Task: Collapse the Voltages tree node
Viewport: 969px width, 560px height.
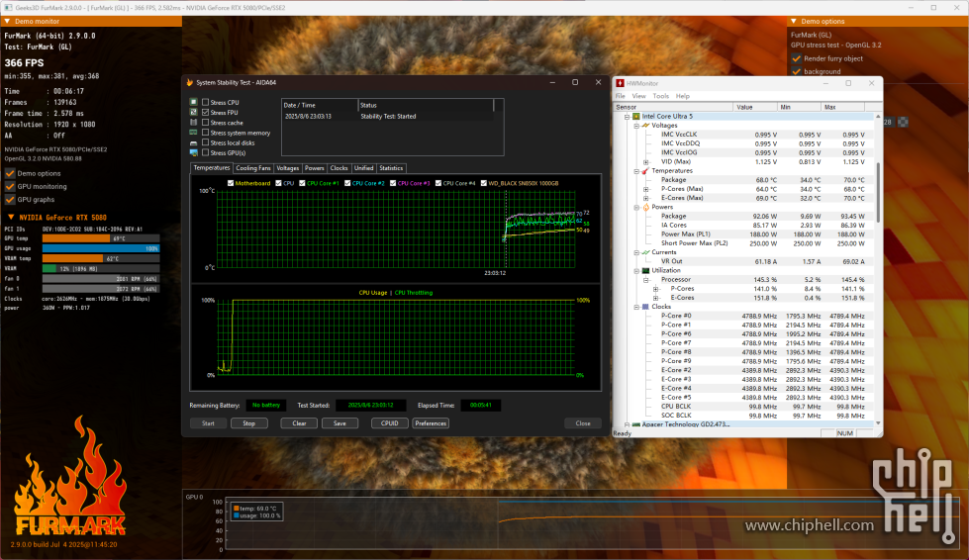Action: point(636,126)
